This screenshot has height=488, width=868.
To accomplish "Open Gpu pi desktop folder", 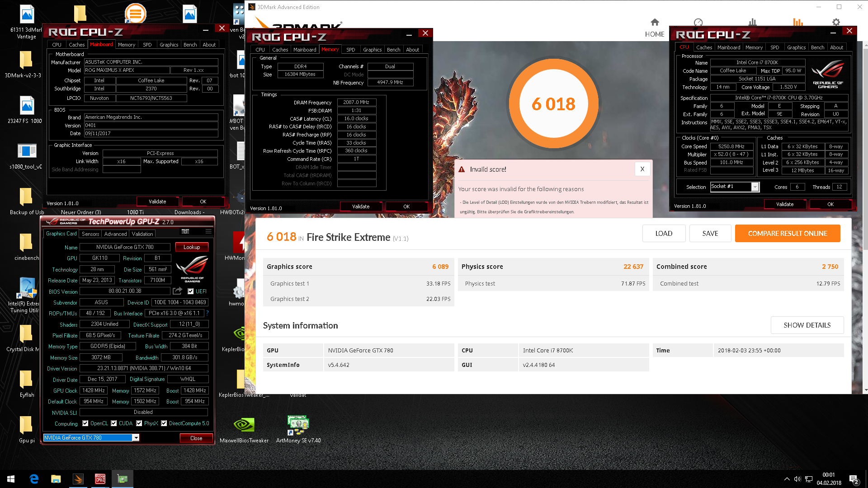I will tap(27, 430).
